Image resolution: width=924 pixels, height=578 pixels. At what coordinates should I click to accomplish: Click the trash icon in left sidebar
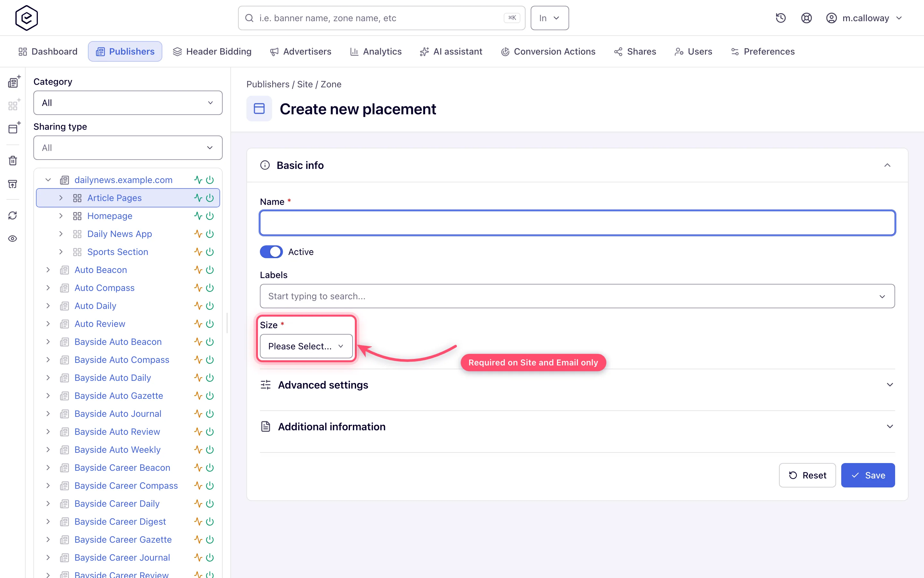(13, 161)
